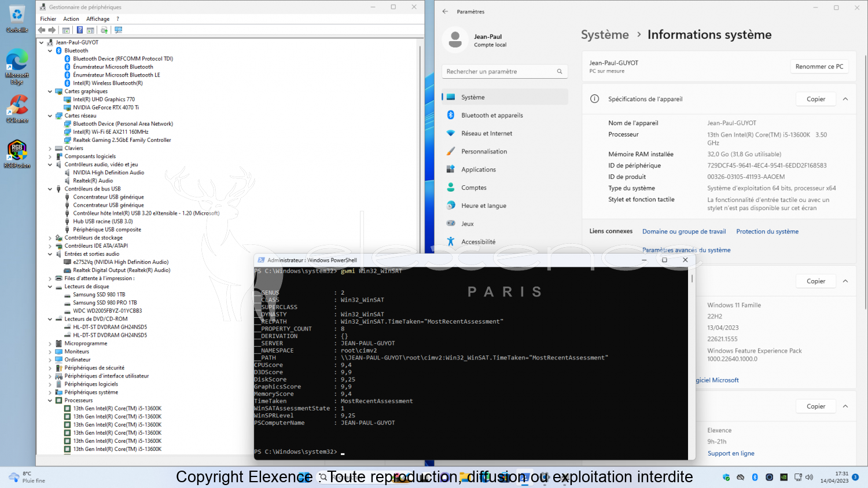Viewport: 868px width, 488px height.
Task: Go back with the Paramètres back arrow
Action: tap(445, 12)
